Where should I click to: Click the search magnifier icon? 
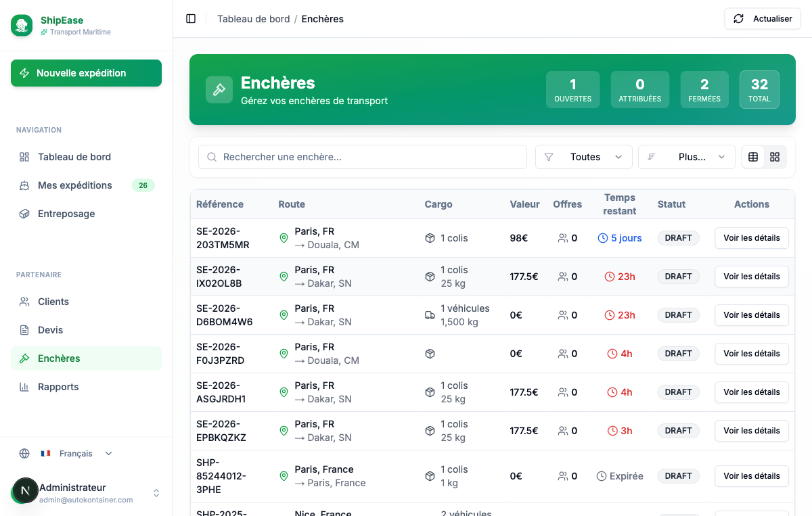click(212, 157)
